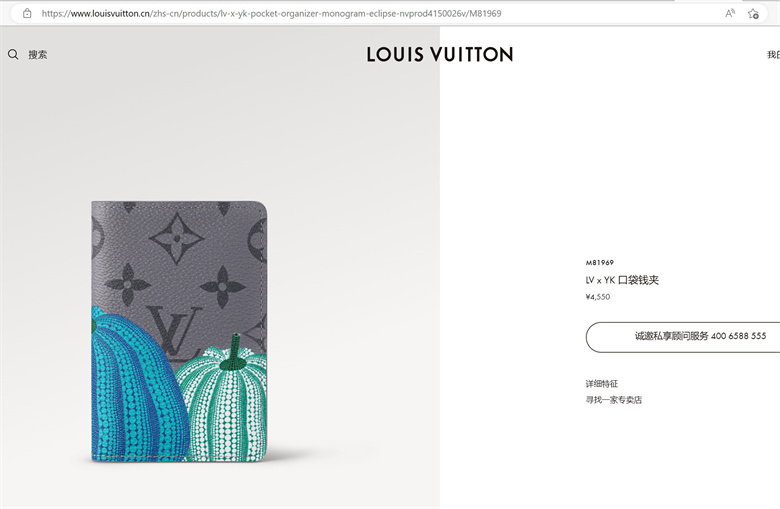780x509 pixels.
Task: Click the site information lock icon
Action: tap(27, 13)
